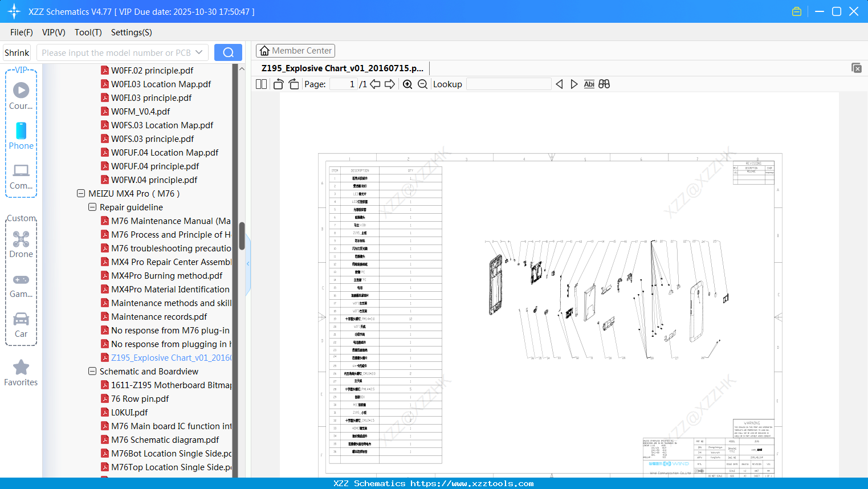The image size is (868, 489).
Task: Click the model number search field
Action: (115, 52)
